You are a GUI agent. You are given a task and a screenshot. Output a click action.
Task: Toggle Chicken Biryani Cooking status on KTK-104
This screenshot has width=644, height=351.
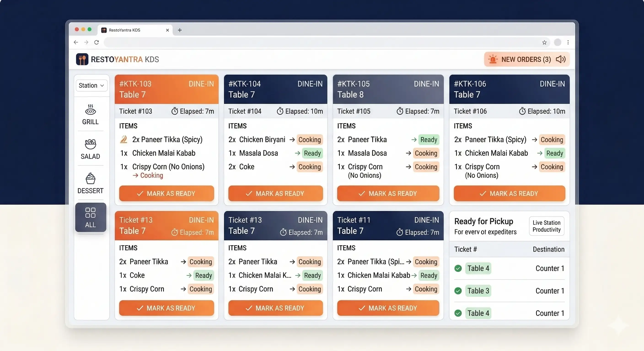coord(309,140)
